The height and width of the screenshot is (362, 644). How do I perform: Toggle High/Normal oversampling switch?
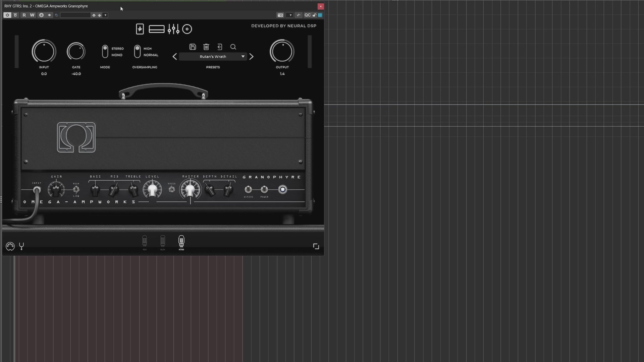137,52
